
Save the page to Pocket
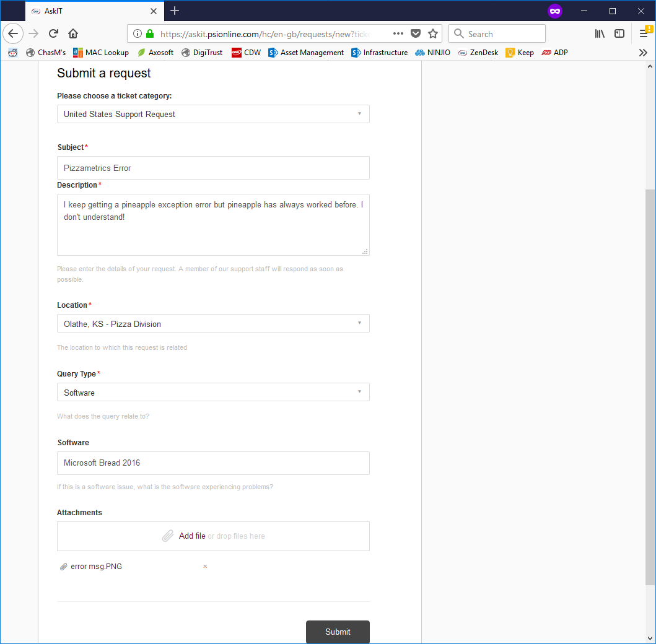pyautogui.click(x=416, y=33)
